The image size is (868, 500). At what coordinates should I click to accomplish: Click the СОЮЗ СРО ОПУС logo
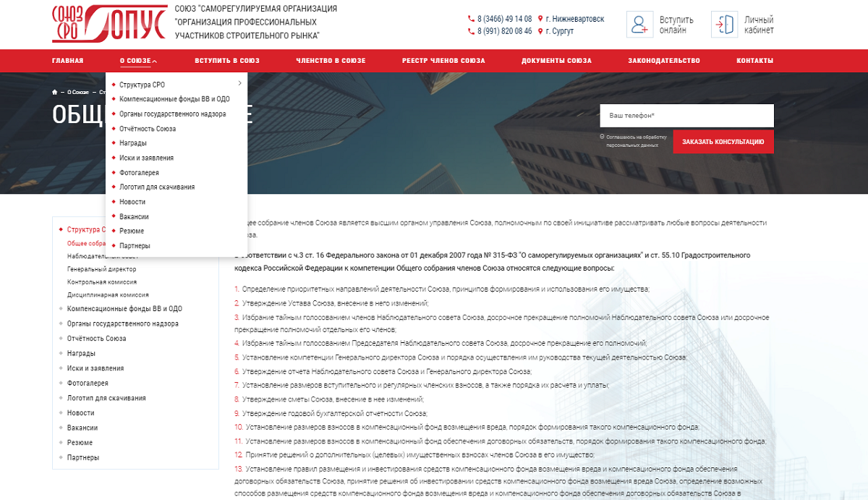point(109,24)
